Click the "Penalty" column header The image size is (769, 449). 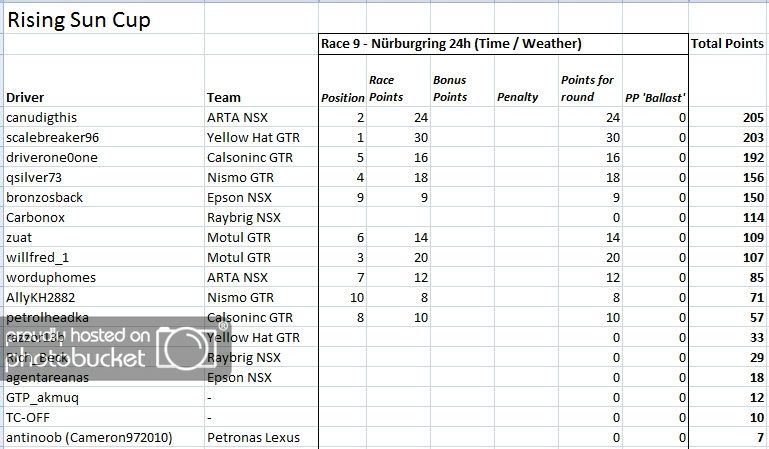(x=517, y=97)
